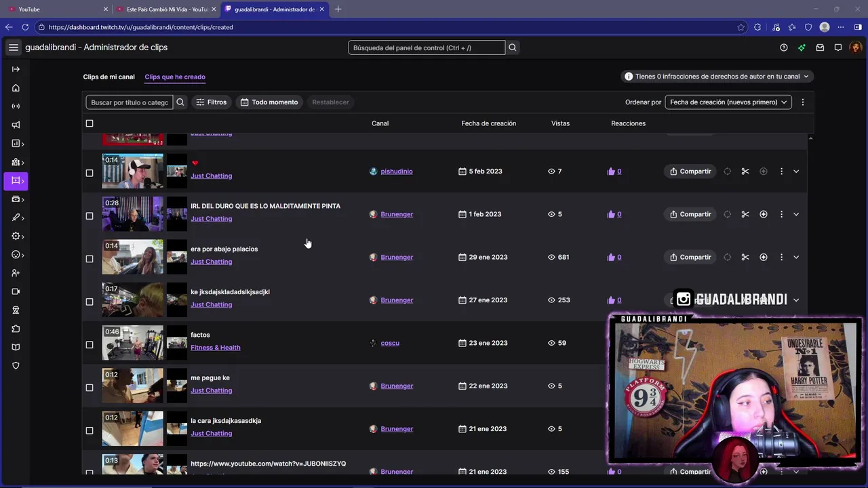Open the Analytics chart icon in sidebar

(16, 144)
